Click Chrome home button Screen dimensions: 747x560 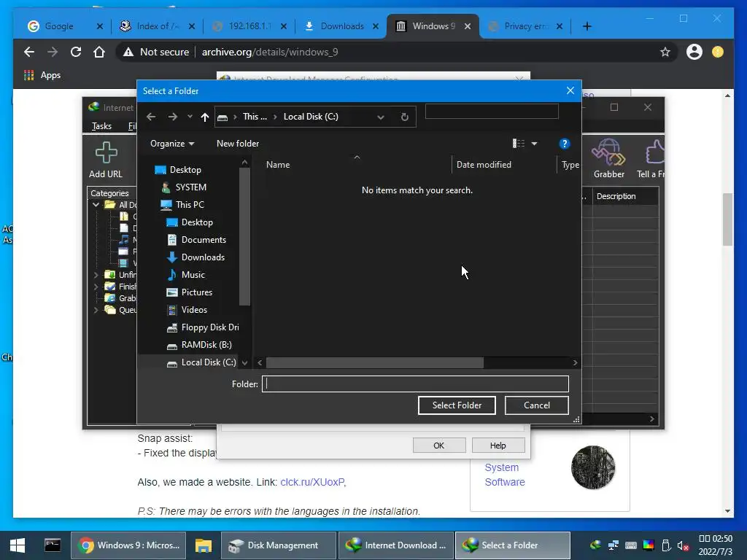pyautogui.click(x=99, y=52)
